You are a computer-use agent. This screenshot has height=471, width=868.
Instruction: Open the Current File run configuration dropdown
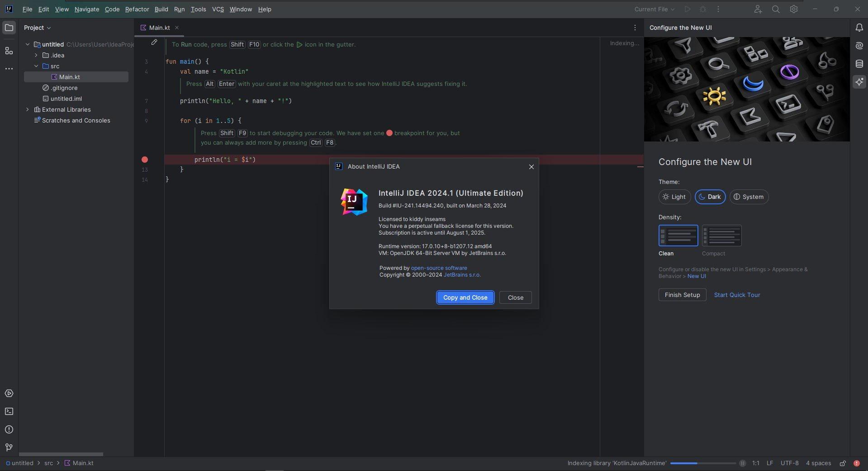[654, 9]
